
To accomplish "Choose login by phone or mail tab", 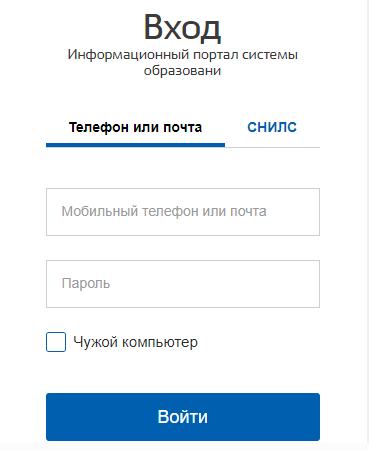I will [135, 127].
